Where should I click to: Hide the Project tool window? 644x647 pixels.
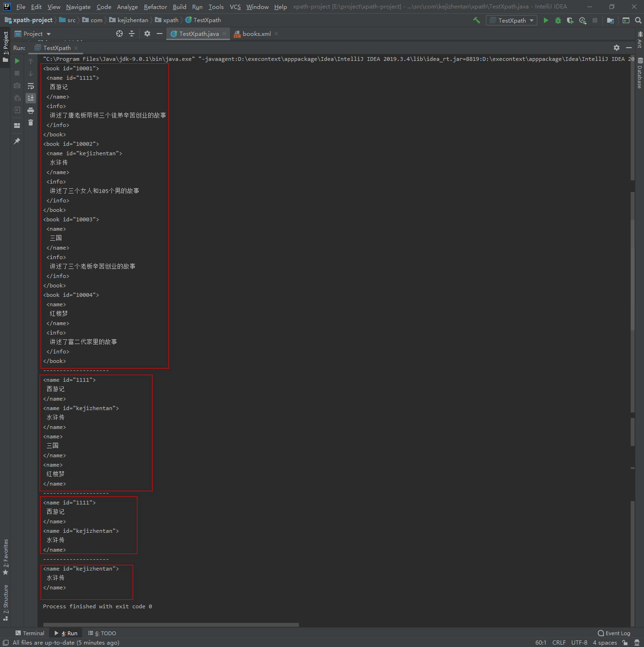pos(160,34)
